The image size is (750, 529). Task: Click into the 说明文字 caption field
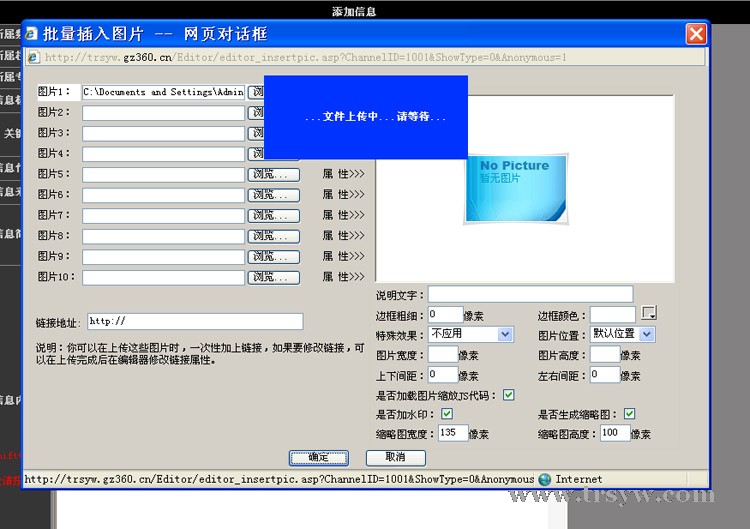(530, 294)
